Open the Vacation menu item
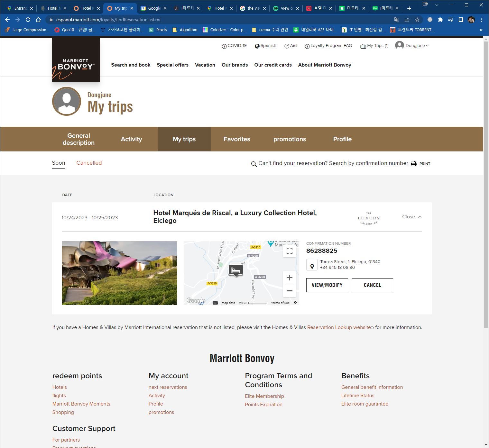Viewport: 489px width, 448px height. coord(205,65)
